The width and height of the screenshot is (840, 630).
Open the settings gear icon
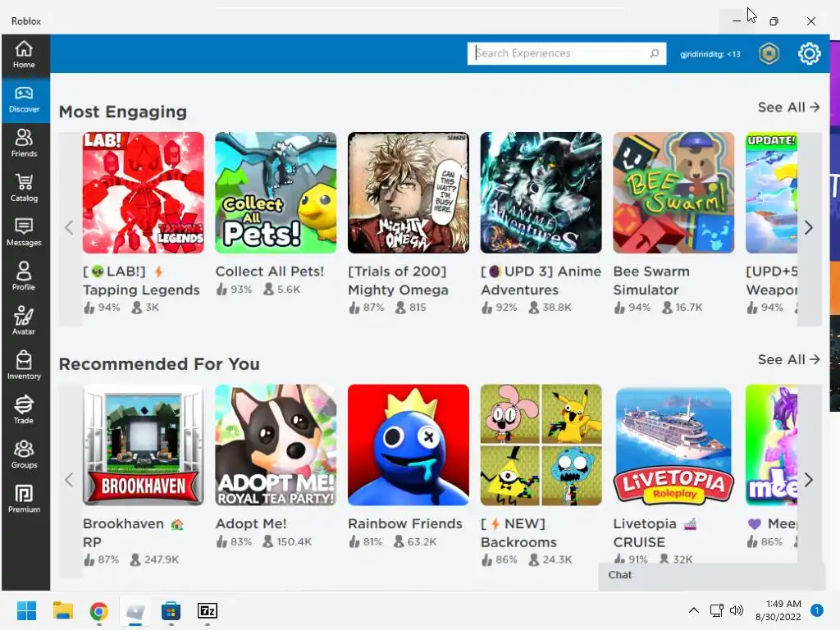(809, 53)
